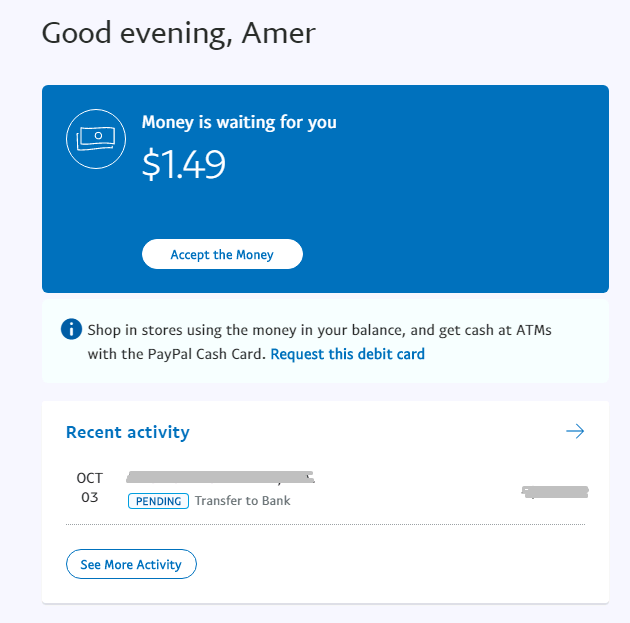Select the Transfer to Bank label
This screenshot has height=623, width=630.
[242, 500]
